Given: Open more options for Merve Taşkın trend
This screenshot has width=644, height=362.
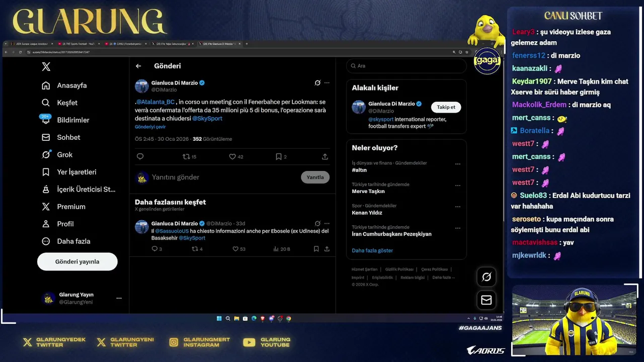Looking at the screenshot, I should click(x=458, y=185).
